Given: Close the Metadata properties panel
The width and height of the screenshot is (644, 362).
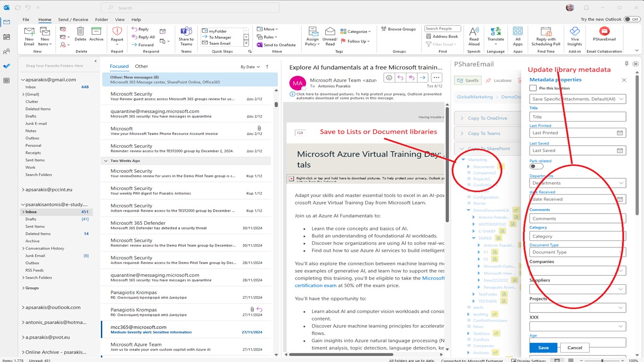Looking at the screenshot, I should pyautogui.click(x=624, y=80).
